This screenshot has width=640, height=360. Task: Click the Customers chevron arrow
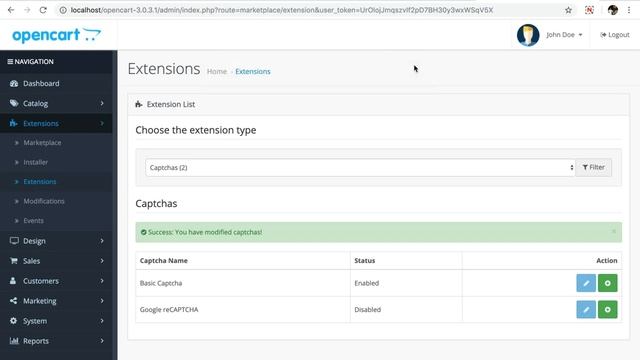[102, 281]
